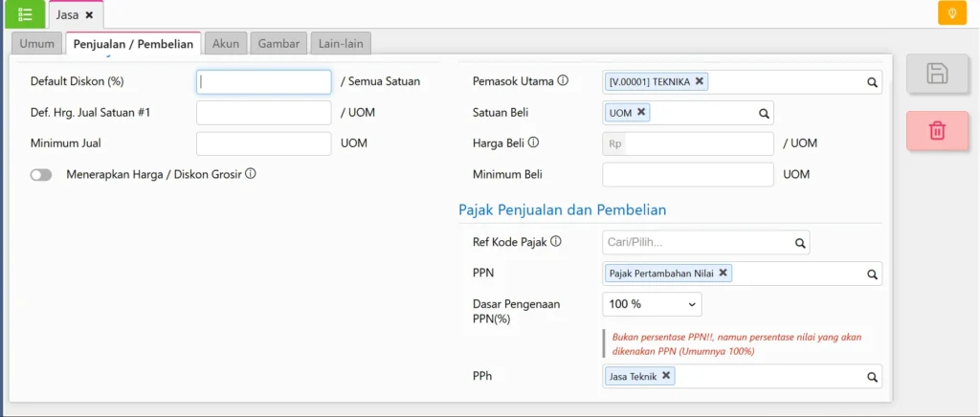Toggle Menerapkan Harga / Diskon Grosir switch
This screenshot has height=417, width=980.
41,175
